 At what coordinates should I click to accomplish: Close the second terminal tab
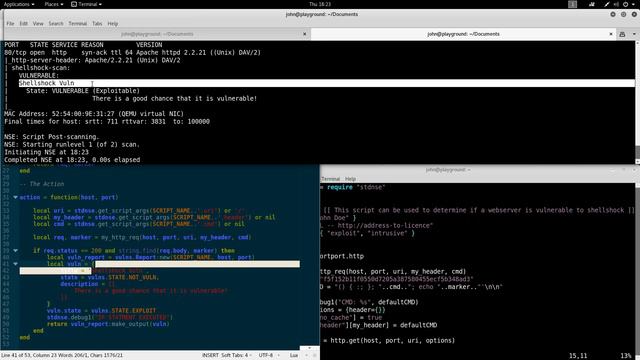tap(611, 34)
